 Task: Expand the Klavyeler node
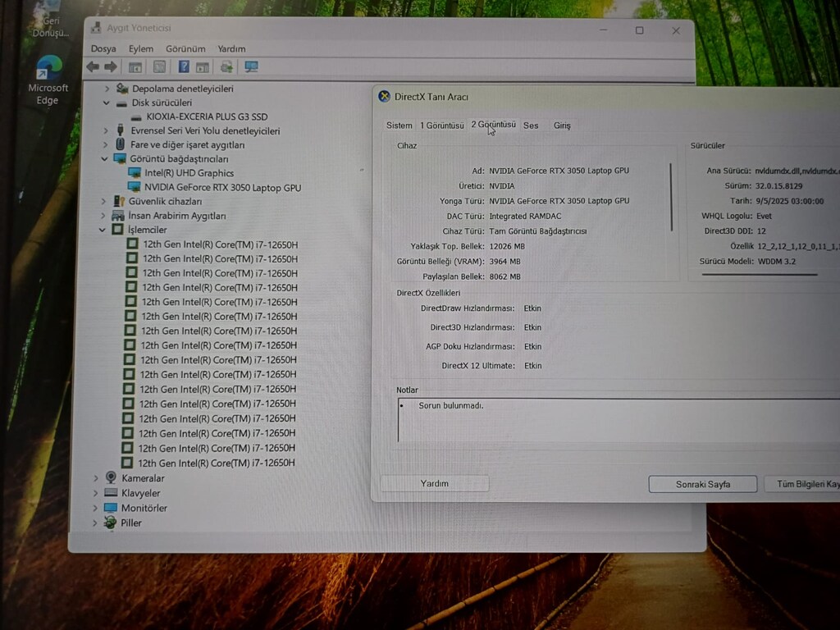point(95,493)
